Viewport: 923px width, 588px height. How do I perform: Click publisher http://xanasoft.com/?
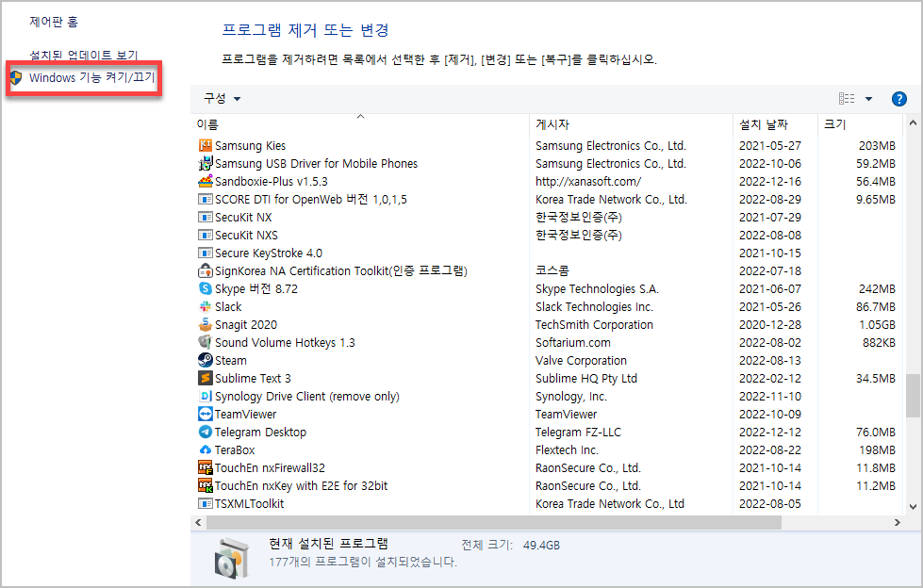[588, 181]
